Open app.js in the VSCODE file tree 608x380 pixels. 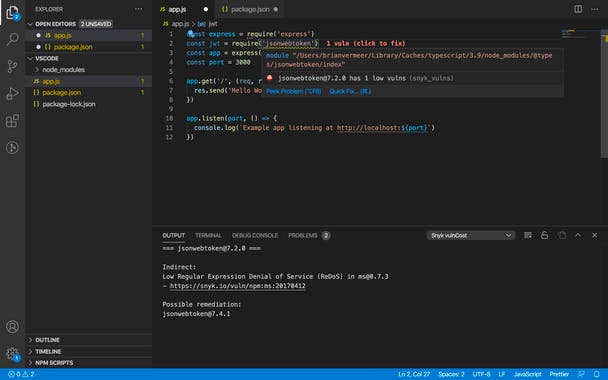pyautogui.click(x=89, y=81)
